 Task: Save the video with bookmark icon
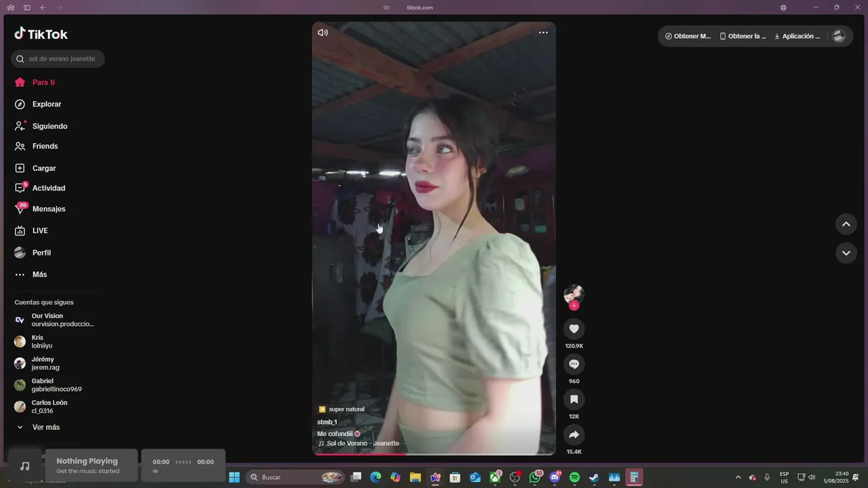point(574,399)
